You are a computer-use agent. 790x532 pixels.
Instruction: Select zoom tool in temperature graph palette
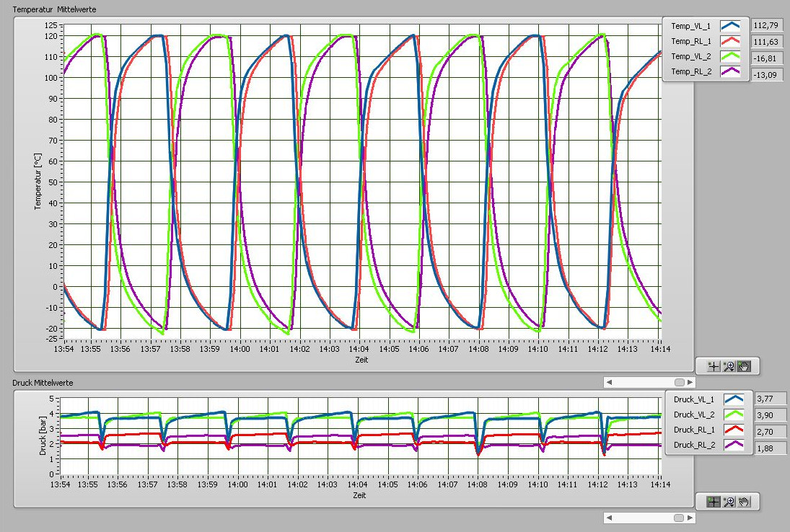tap(729, 366)
